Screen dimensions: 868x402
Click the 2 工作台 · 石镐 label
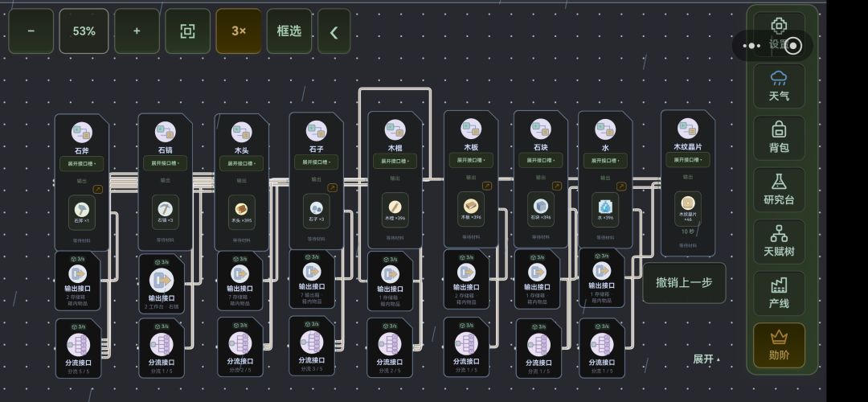coord(162,306)
